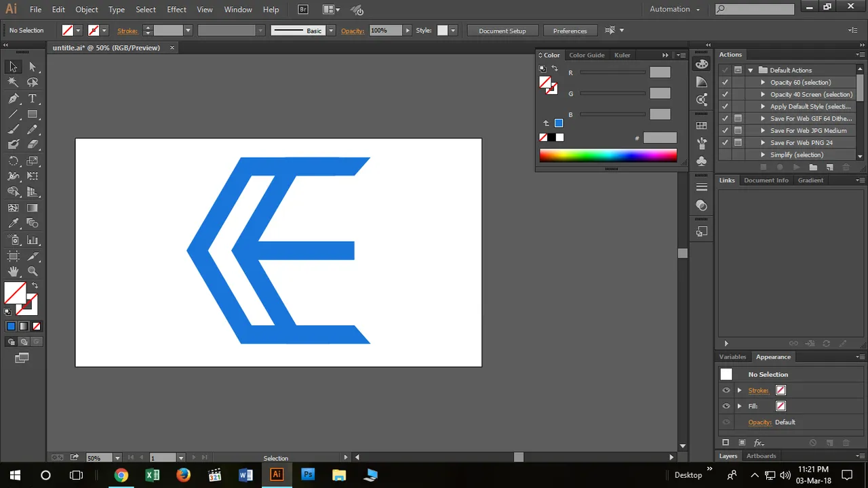868x488 pixels.
Task: Click the Document Setup button
Action: pos(502,30)
